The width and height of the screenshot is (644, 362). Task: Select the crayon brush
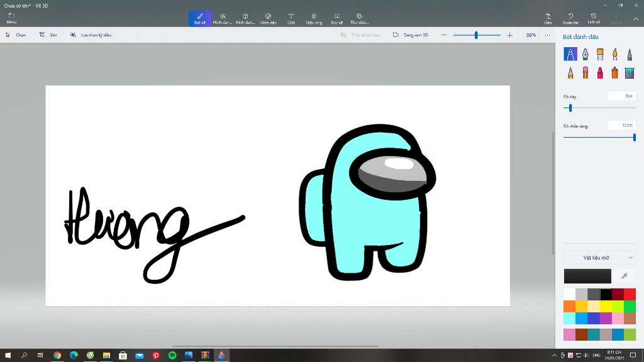click(x=600, y=73)
